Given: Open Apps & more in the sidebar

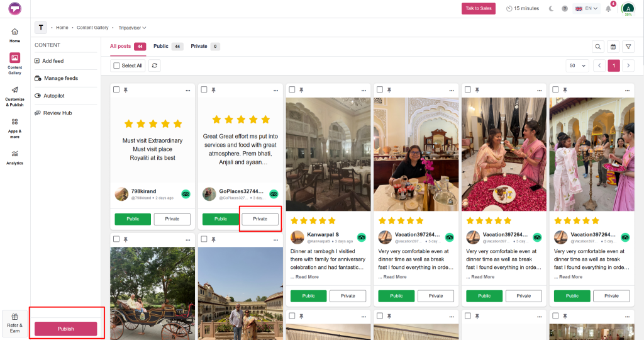Looking at the screenshot, I should coord(15,128).
